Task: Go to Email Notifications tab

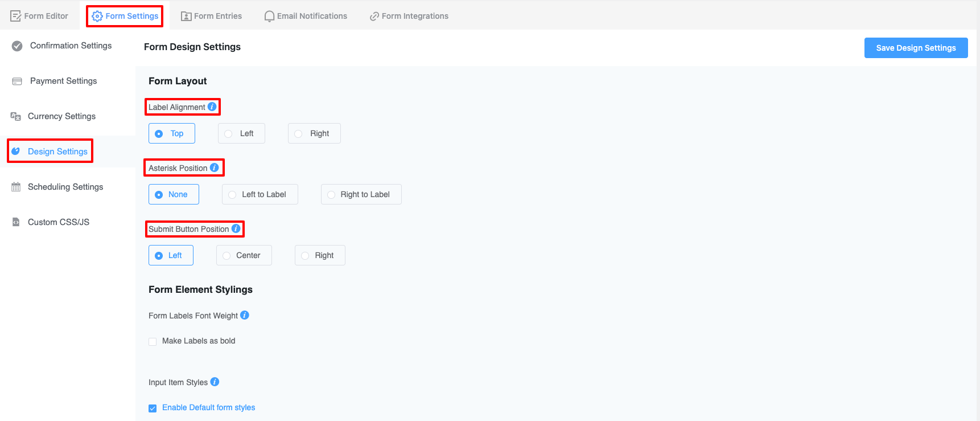Action: point(306,16)
